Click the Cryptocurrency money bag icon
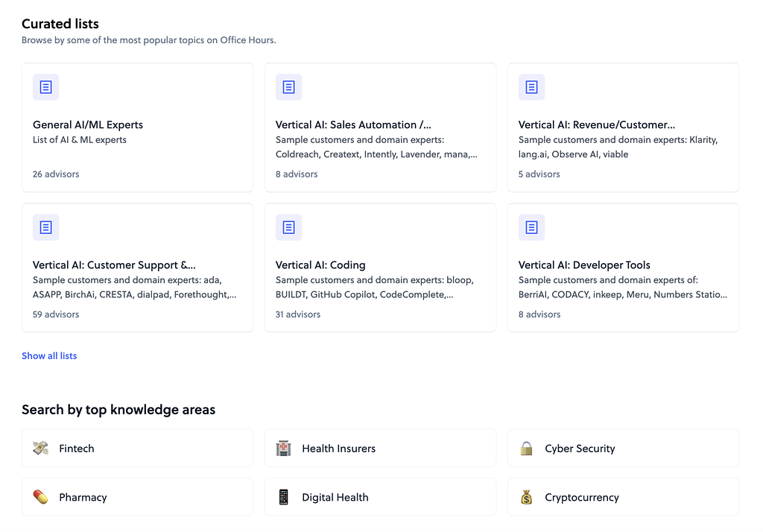 pyautogui.click(x=527, y=497)
